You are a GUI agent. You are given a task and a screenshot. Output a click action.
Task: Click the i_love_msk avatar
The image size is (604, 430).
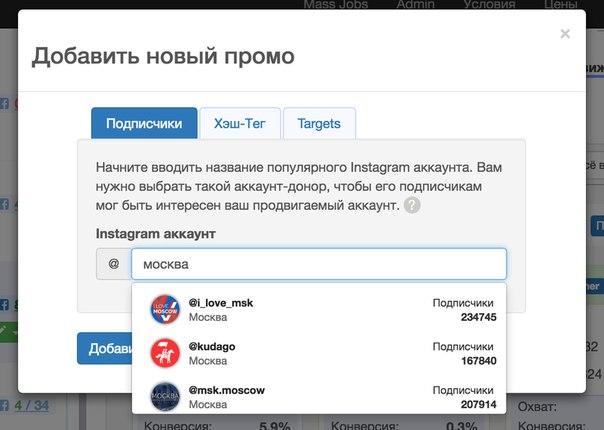[x=165, y=309]
